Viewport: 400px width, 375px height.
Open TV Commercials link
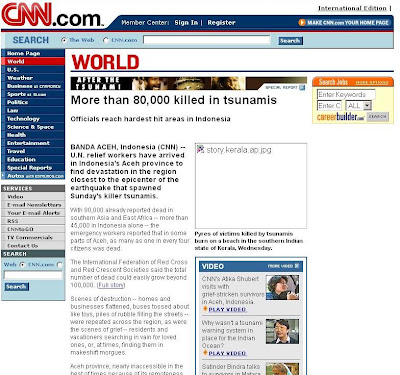33,237
